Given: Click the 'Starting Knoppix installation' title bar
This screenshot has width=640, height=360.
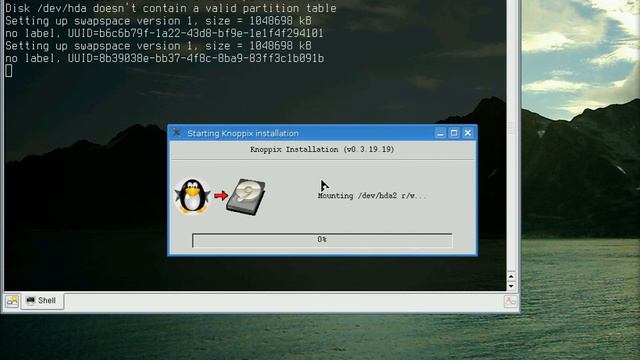Looking at the screenshot, I should click(322, 133).
